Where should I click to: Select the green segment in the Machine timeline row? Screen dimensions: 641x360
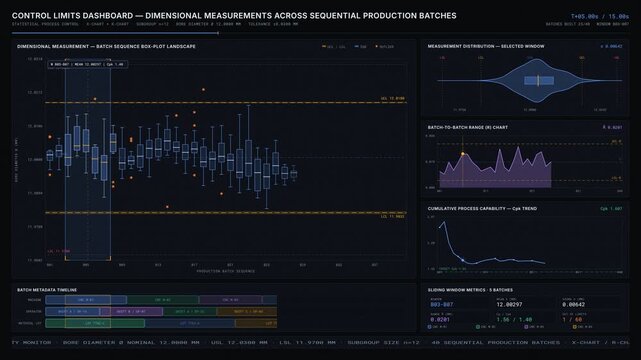click(x=163, y=300)
